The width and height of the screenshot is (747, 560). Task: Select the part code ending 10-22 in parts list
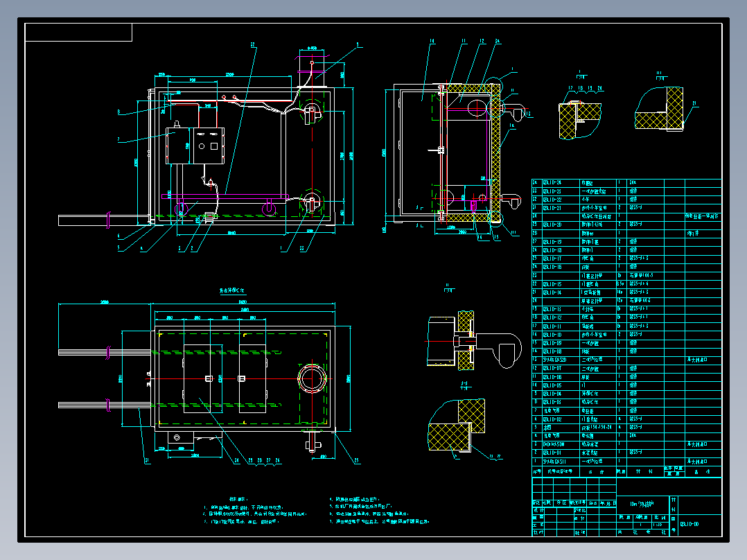(x=552, y=200)
